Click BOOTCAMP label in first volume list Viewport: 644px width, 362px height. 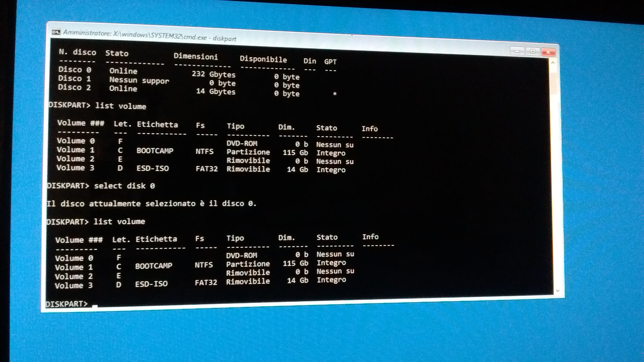click(155, 151)
